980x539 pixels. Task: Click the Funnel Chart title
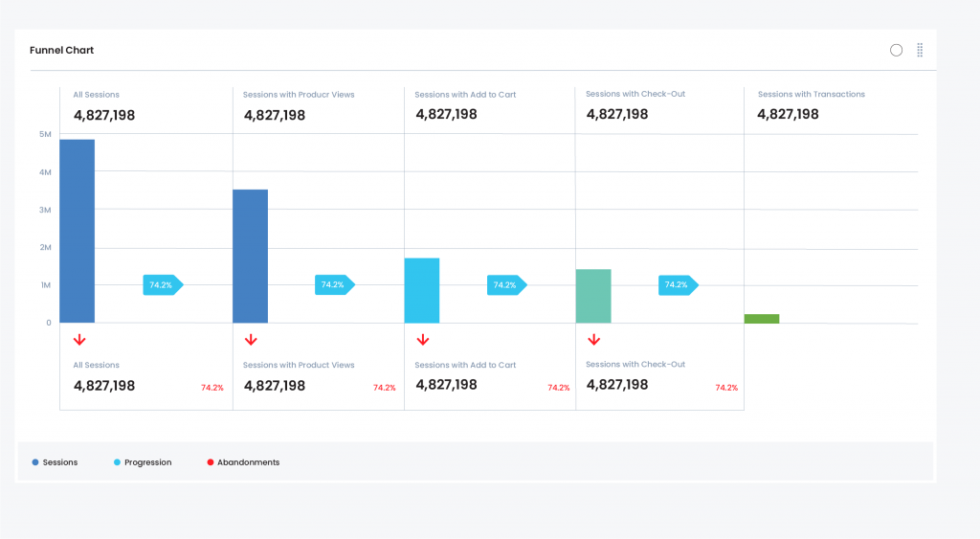tap(62, 50)
